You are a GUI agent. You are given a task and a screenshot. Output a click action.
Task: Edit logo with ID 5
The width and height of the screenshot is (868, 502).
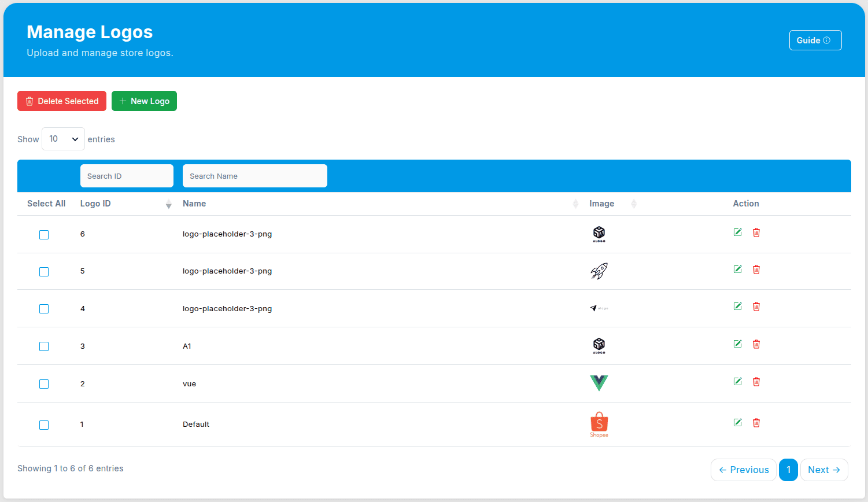pyautogui.click(x=737, y=270)
